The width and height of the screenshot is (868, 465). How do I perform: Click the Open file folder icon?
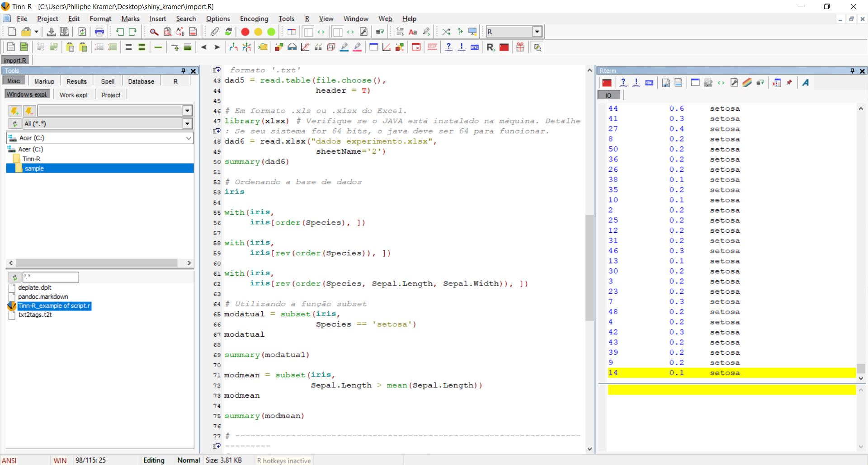(x=26, y=32)
